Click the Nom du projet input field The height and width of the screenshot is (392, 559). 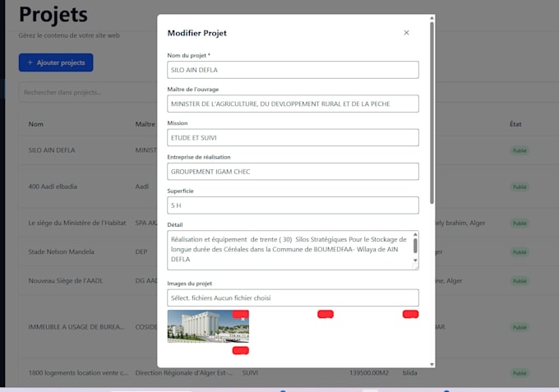293,70
